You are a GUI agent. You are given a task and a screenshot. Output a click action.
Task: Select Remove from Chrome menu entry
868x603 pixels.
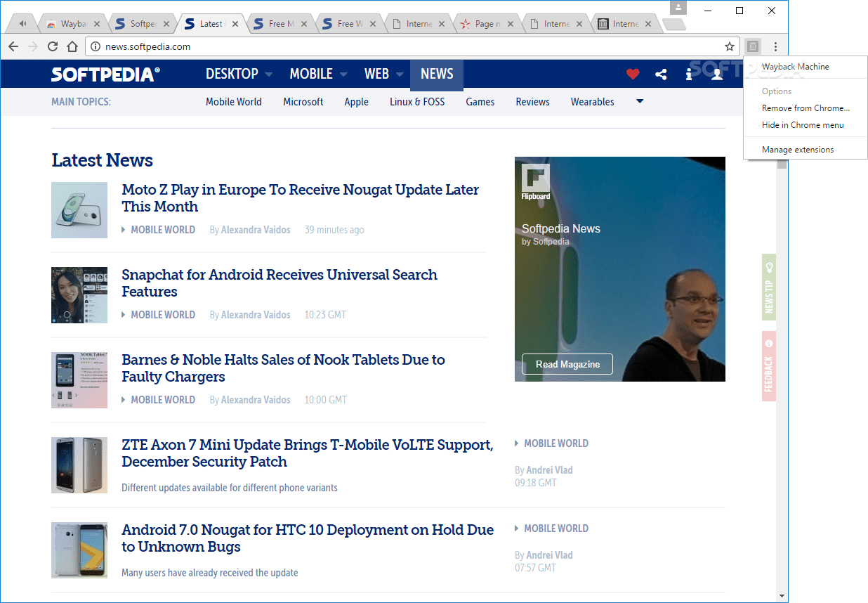(805, 108)
